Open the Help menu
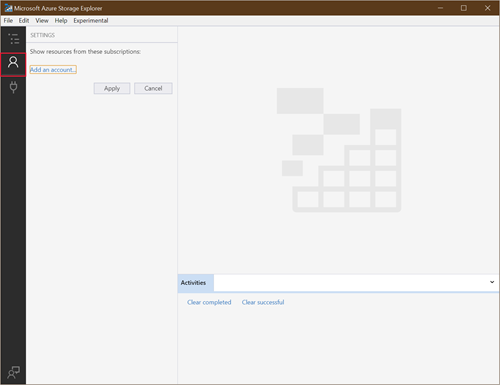Viewport: 500px width, 385px height. pos(61,21)
